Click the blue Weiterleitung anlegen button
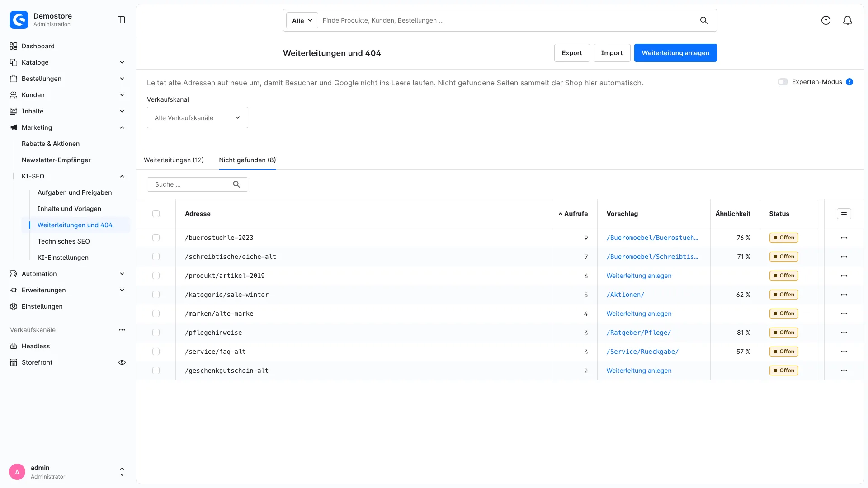This screenshot has width=868, height=488. 675,53
